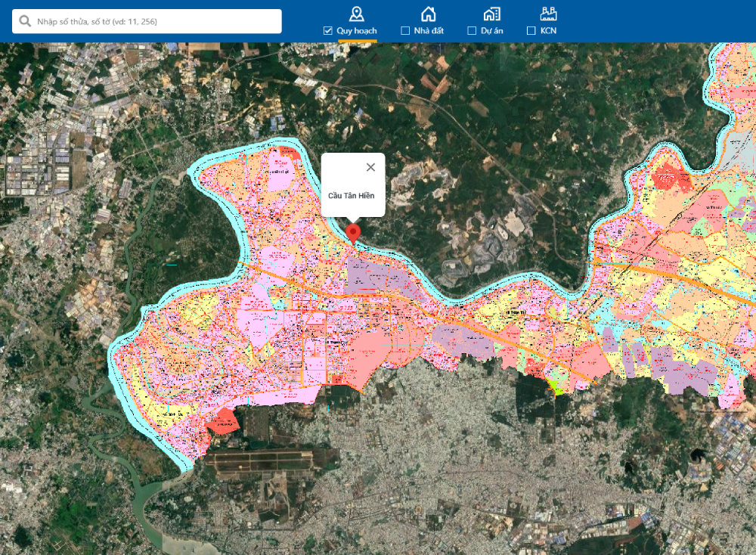Click the Nhà đất house icon
756x555 pixels.
[428, 13]
